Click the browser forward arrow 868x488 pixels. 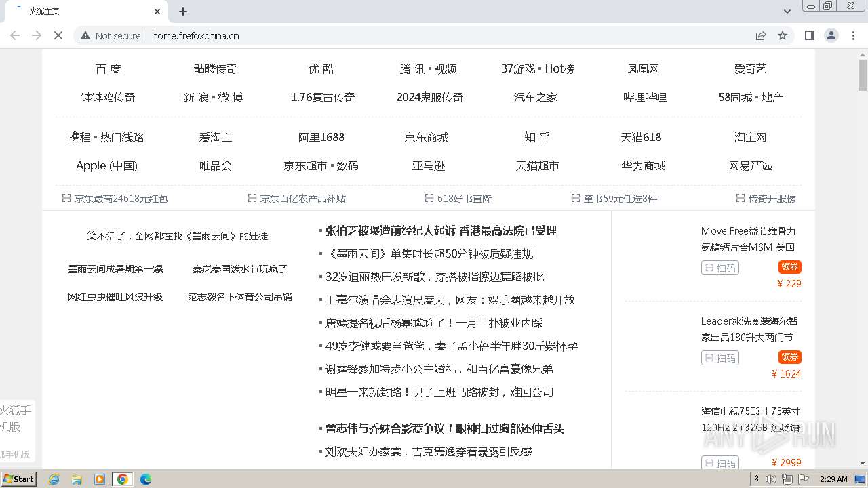pyautogui.click(x=37, y=35)
